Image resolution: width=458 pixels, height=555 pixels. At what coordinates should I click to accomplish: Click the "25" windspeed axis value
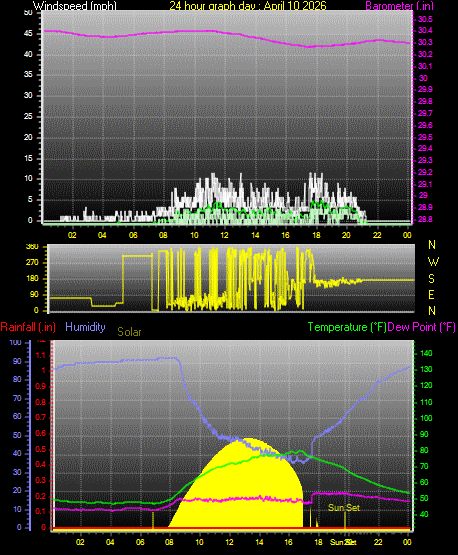coord(28,116)
